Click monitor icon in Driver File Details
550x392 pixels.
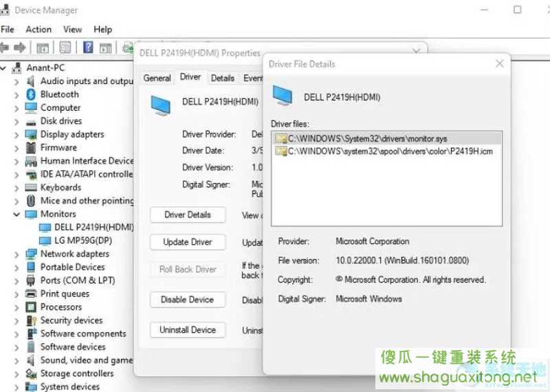click(283, 95)
